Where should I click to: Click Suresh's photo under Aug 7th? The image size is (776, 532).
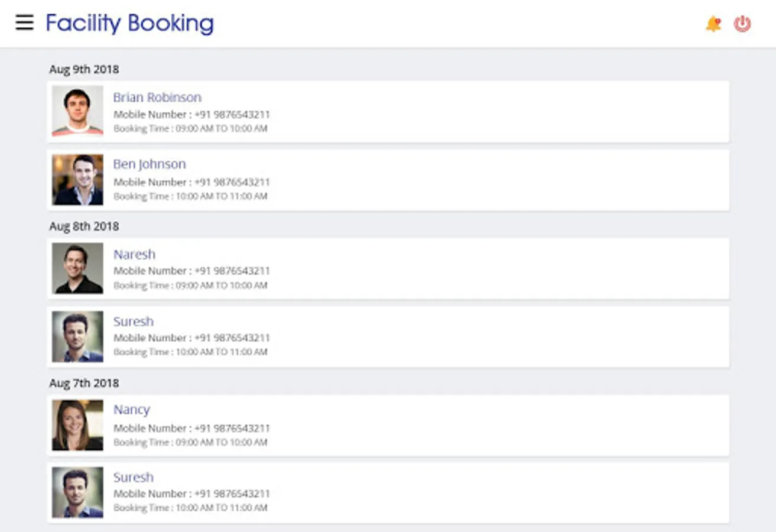tap(77, 492)
